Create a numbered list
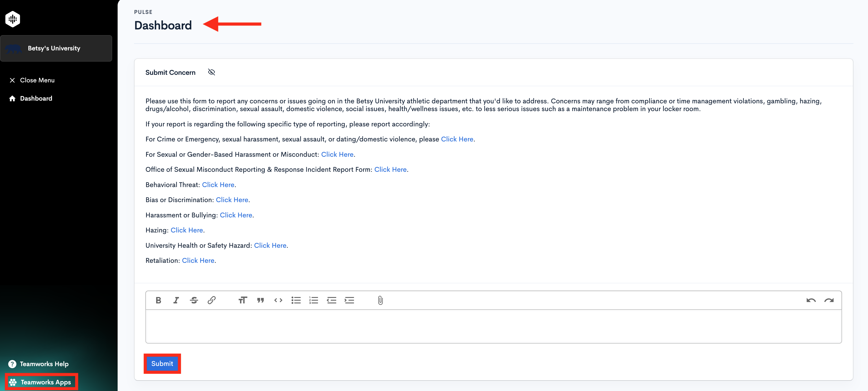 (x=313, y=300)
